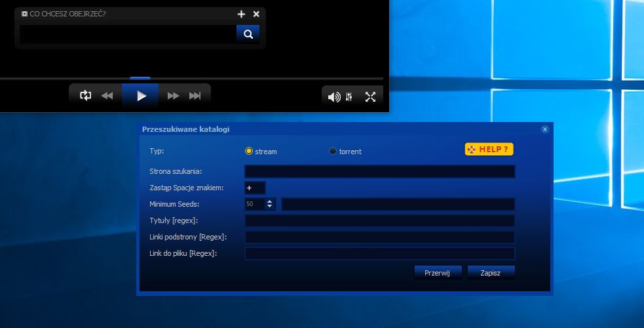Click the Przerwij button
Image resolution: width=644 pixels, height=328 pixels.
click(438, 273)
